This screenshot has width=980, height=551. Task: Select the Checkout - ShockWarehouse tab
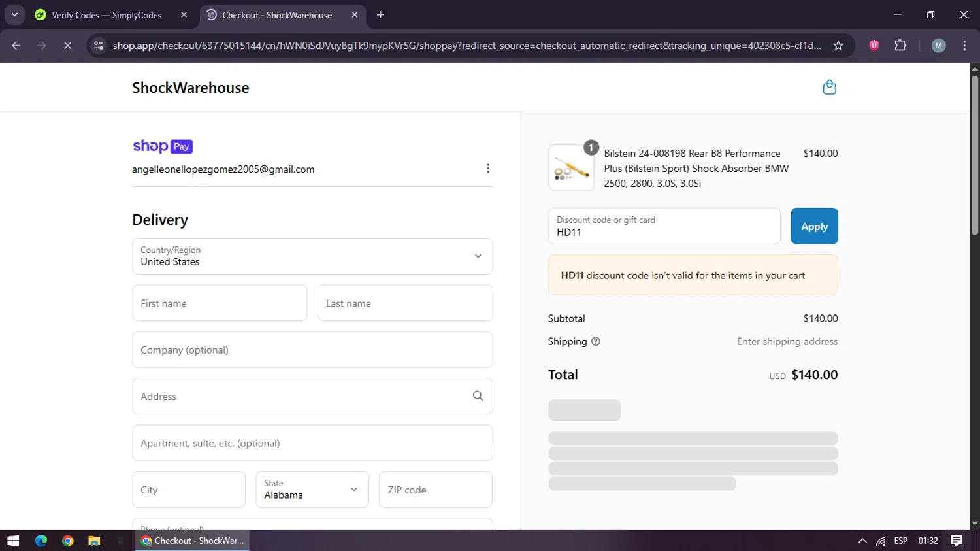277,15
